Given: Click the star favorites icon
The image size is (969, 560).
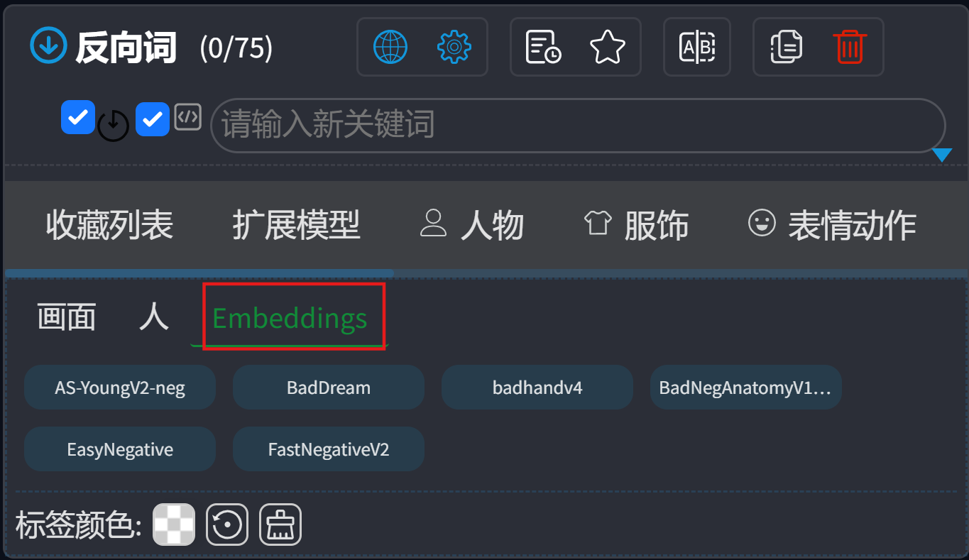Looking at the screenshot, I should (x=608, y=48).
